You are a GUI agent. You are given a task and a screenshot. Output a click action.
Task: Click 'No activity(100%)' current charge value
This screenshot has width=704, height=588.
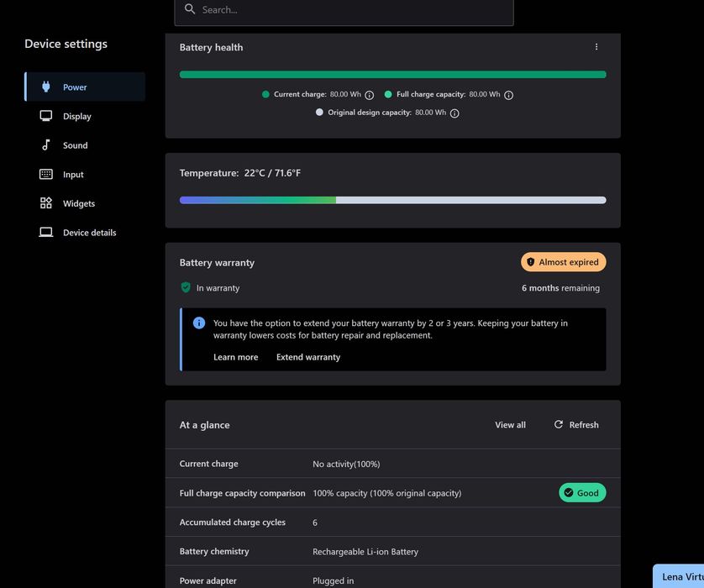coord(346,465)
